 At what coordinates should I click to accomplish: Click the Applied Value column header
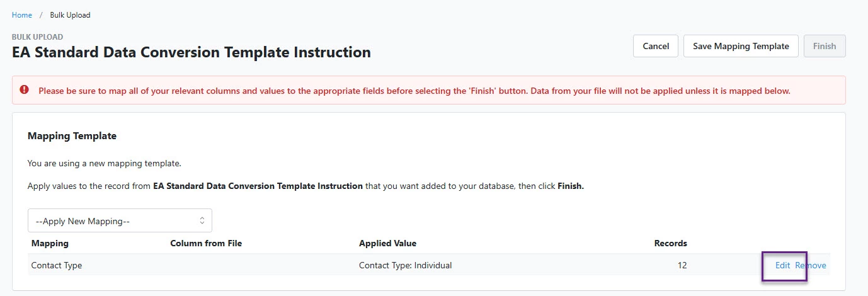pos(387,243)
